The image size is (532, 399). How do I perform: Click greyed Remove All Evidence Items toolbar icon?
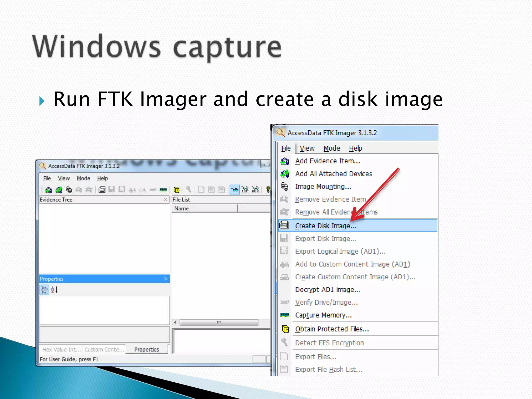pyautogui.click(x=89, y=190)
